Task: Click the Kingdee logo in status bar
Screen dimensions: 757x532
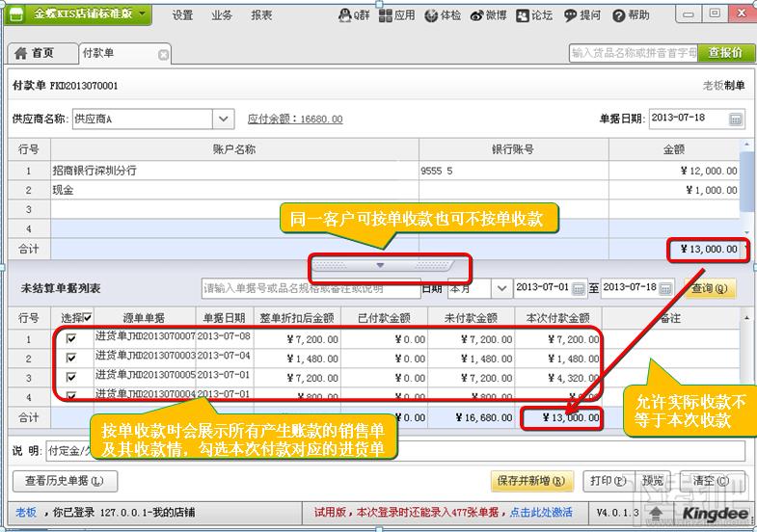Action: [715, 513]
